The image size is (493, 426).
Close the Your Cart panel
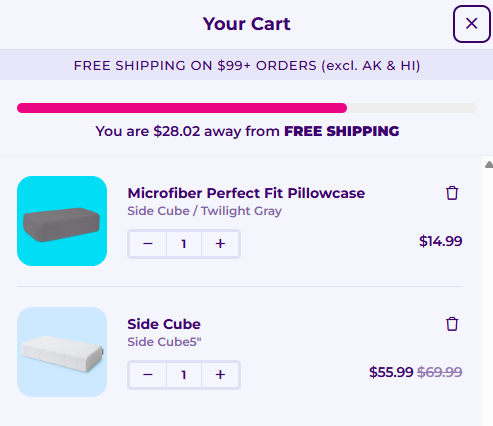471,24
